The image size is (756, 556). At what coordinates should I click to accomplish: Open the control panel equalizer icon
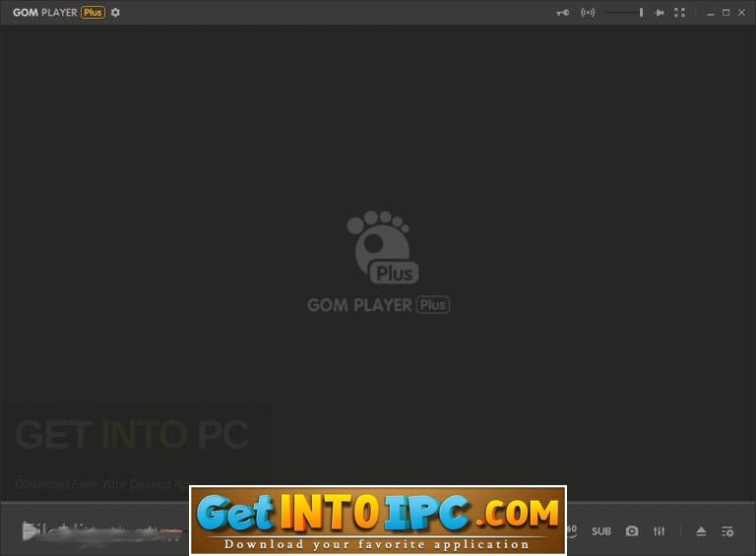(x=660, y=531)
